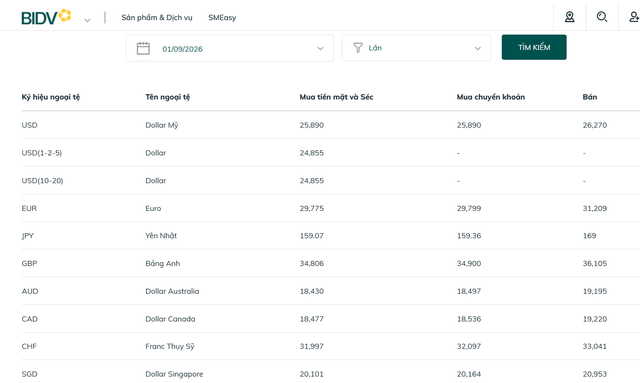
Task: Select CAD transfer rate 18,536
Action: [469, 319]
